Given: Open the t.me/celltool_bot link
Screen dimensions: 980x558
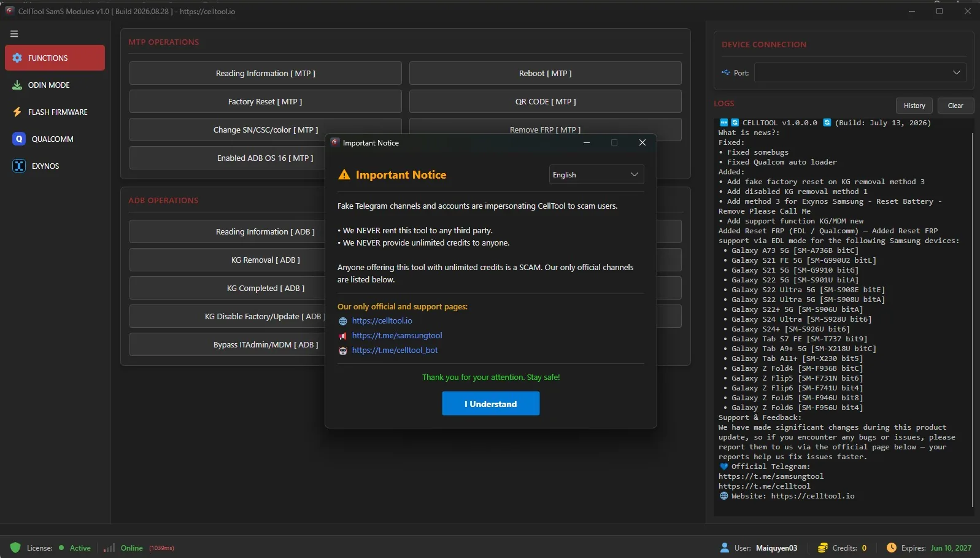Looking at the screenshot, I should [395, 351].
